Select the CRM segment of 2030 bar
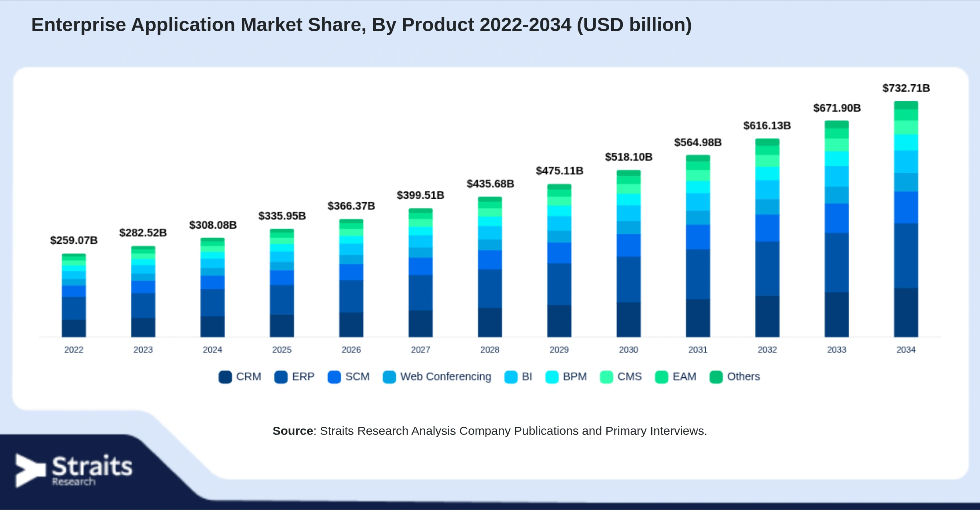The height and width of the screenshot is (510, 980). click(628, 320)
